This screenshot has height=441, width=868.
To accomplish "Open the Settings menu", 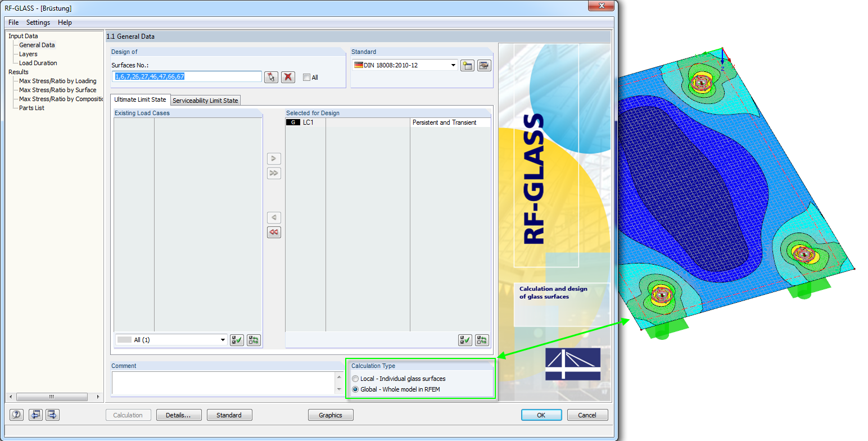I will (x=38, y=22).
